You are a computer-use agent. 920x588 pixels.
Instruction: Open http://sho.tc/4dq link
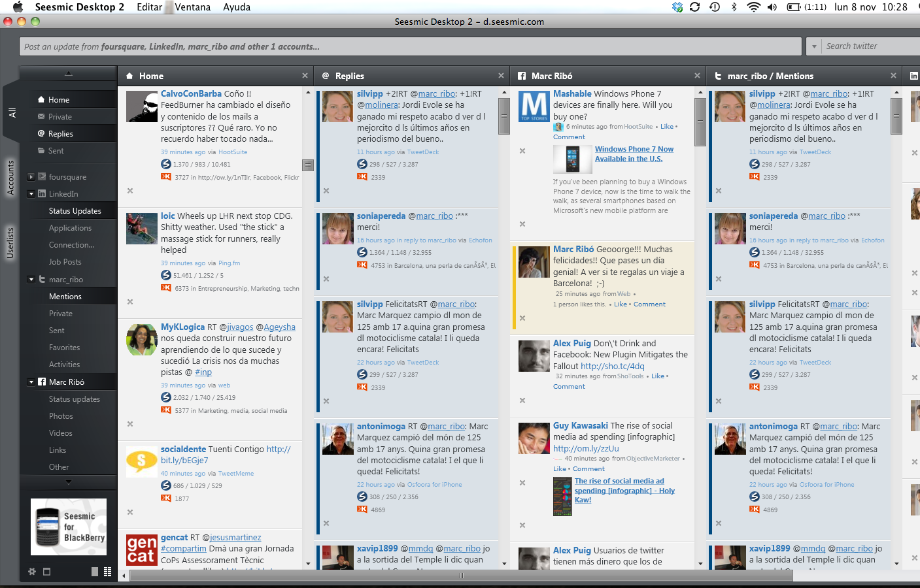tap(613, 366)
